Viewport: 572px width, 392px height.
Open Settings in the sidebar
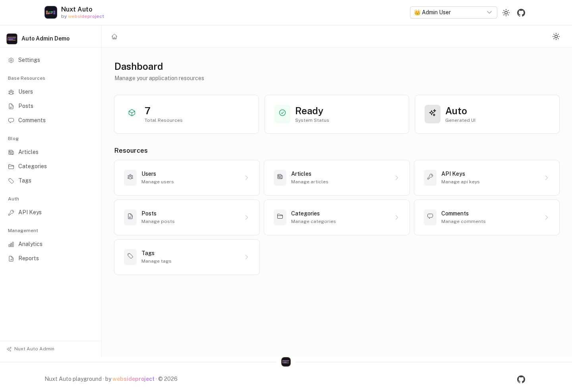[x=50, y=60]
